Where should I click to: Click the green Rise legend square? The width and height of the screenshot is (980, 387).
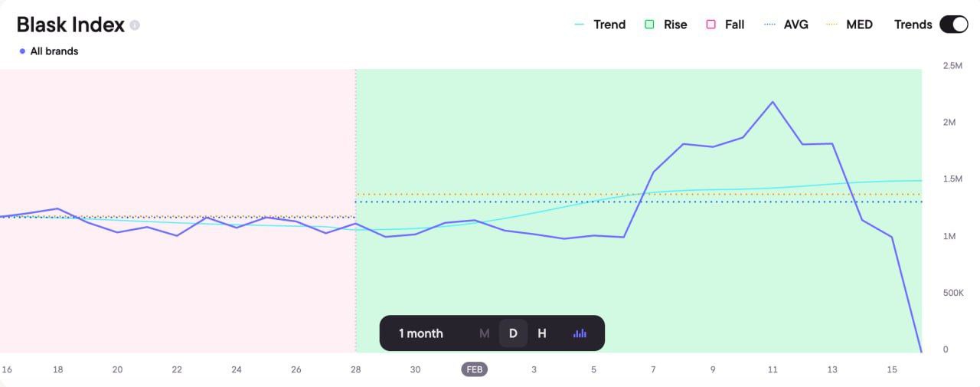tap(649, 25)
